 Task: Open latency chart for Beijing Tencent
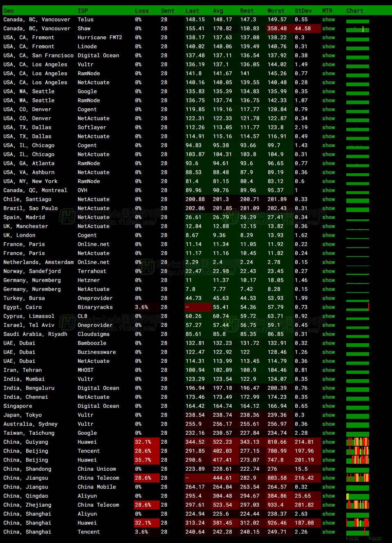coord(358,451)
